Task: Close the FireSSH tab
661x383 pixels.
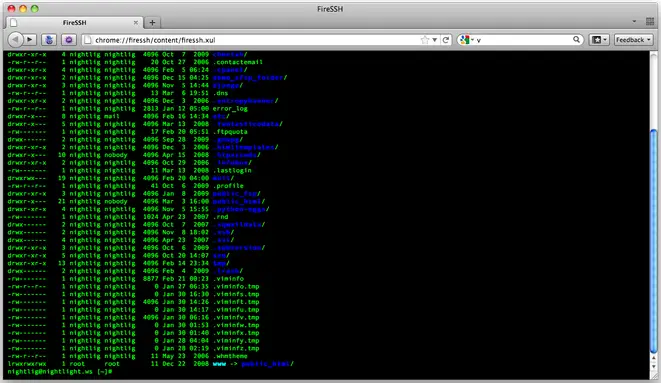Action: pyautogui.click(x=136, y=22)
